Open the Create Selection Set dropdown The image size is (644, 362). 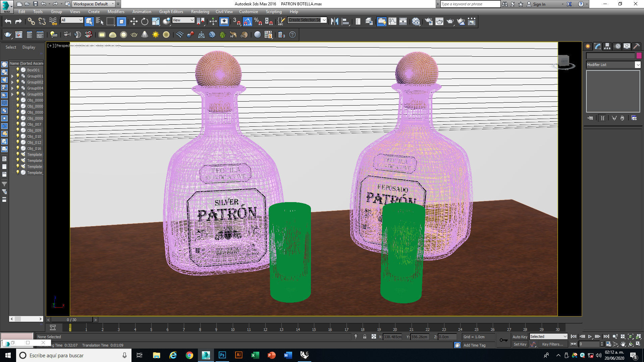click(307, 20)
